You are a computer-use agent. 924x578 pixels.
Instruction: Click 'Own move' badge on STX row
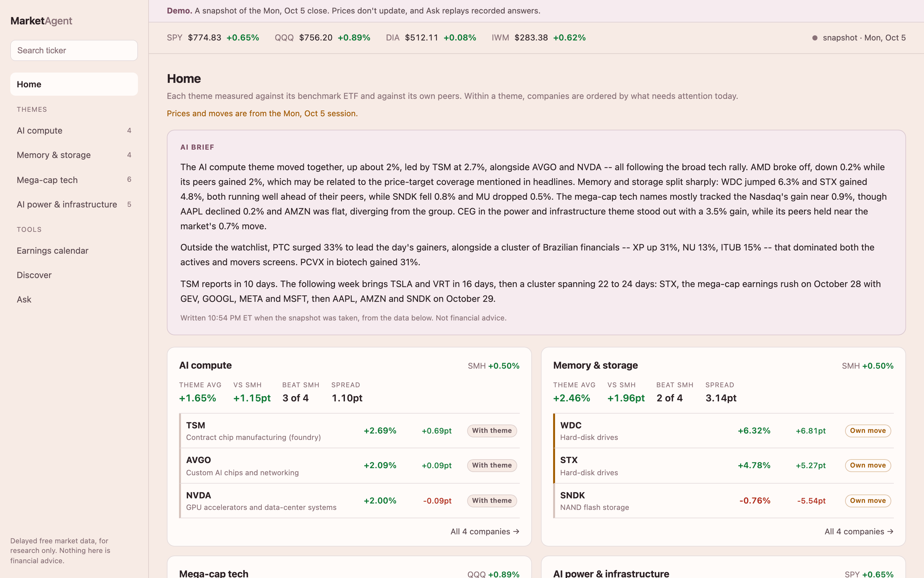(x=868, y=466)
